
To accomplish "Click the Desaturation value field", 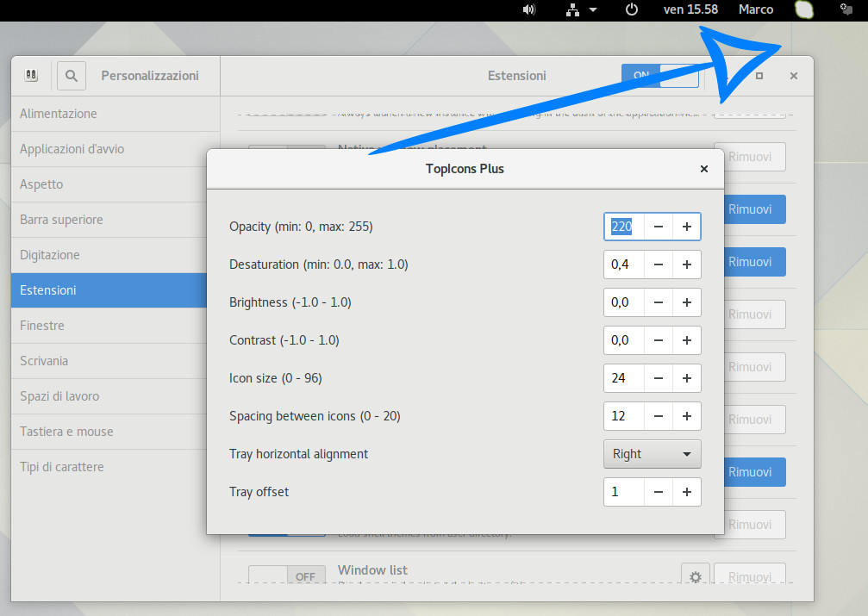I will coord(624,264).
